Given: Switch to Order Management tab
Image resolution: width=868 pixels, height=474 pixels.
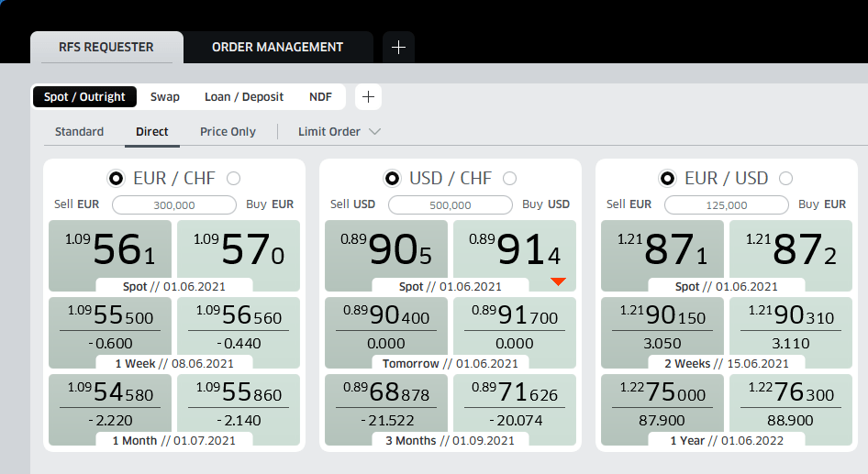Looking at the screenshot, I should tap(277, 48).
